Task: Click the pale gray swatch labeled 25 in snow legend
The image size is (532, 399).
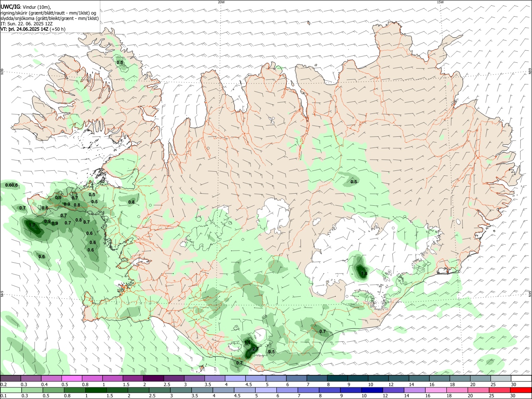Action: [x=500, y=379]
